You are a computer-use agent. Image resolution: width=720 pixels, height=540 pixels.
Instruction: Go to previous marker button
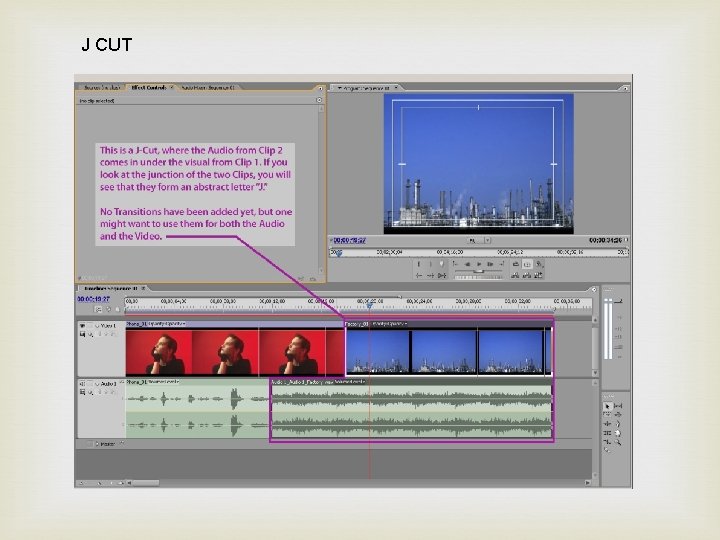455,264
